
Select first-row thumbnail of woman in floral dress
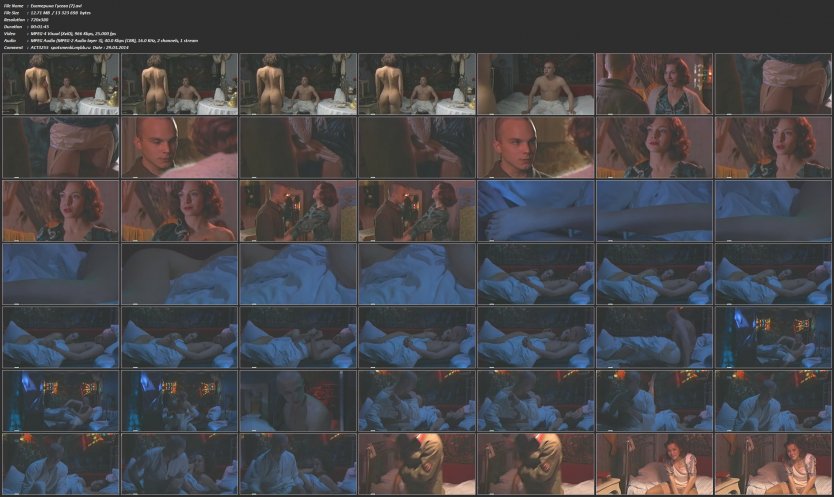[654, 84]
